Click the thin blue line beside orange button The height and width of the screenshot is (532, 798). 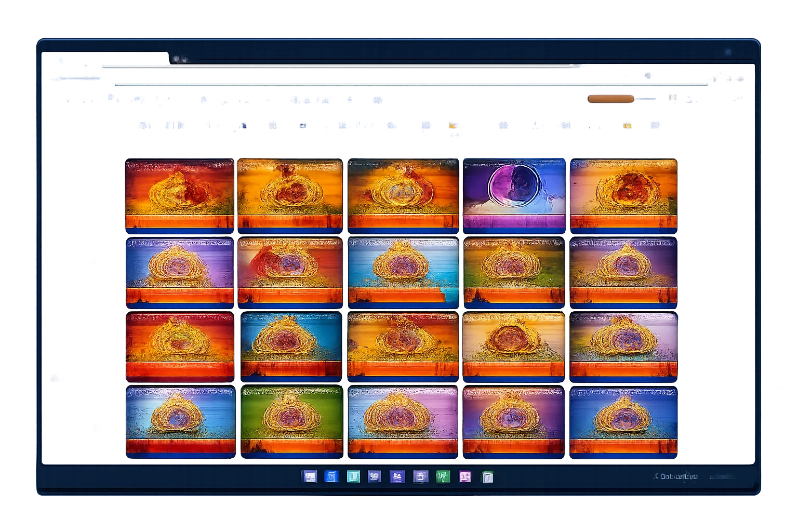pos(646,99)
